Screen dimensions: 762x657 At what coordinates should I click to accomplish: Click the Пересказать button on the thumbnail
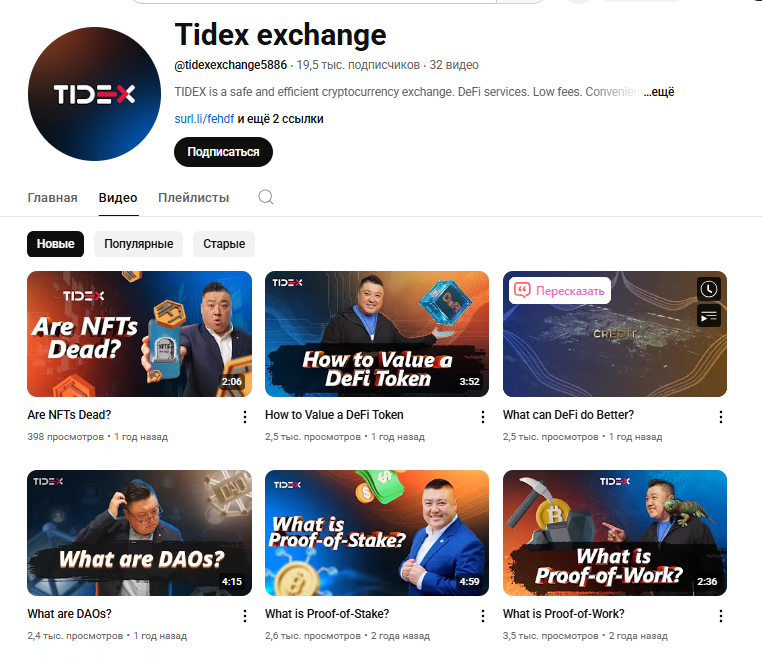560,291
